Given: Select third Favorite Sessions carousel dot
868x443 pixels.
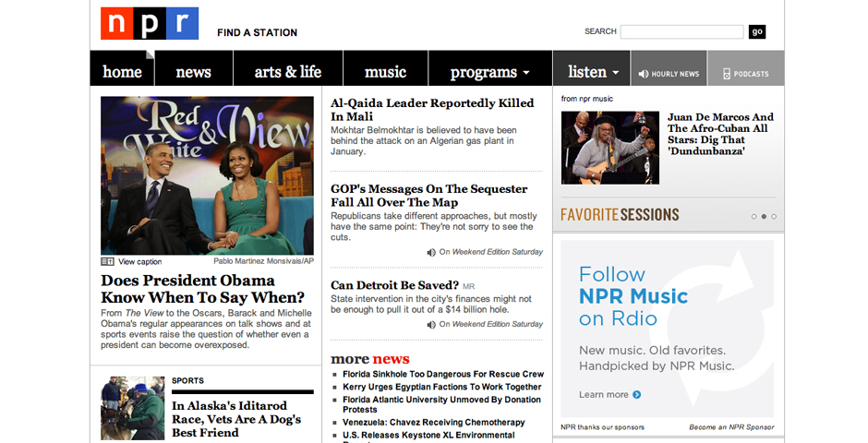Looking at the screenshot, I should (774, 216).
